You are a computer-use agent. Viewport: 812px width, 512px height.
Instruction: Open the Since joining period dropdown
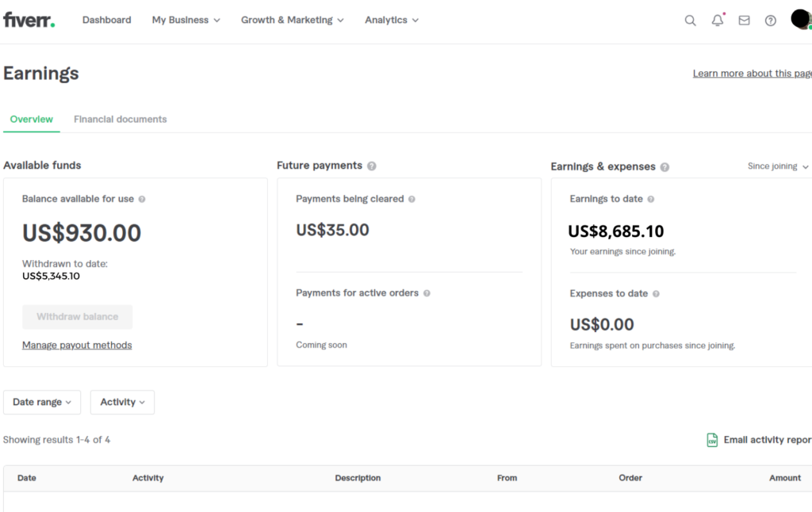click(777, 166)
